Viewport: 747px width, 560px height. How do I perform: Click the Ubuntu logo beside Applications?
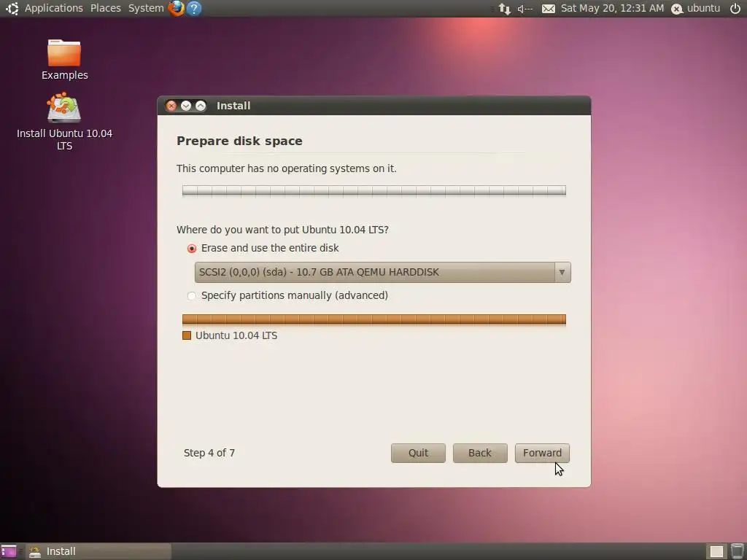(x=12, y=8)
